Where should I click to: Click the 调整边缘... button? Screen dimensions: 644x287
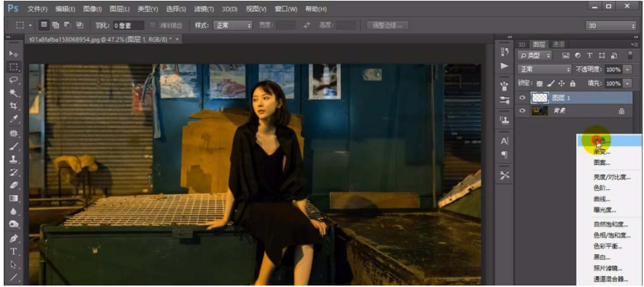click(x=387, y=26)
